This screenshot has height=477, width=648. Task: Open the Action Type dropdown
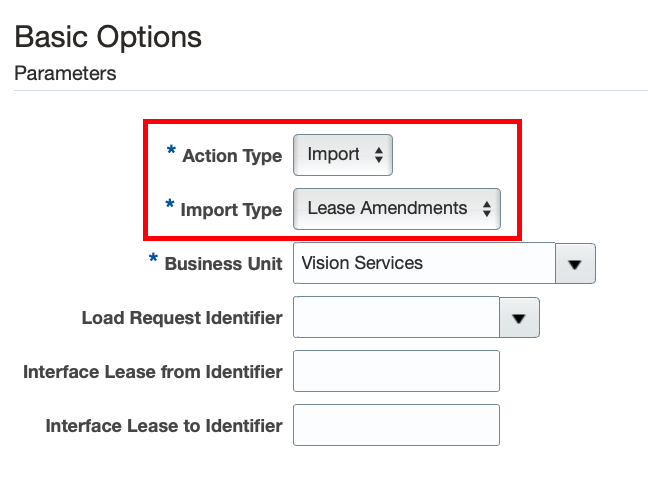click(343, 155)
